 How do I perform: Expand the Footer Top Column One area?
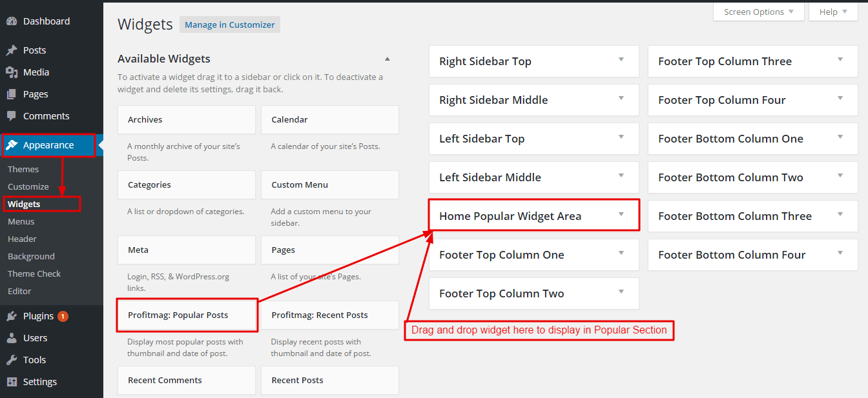(x=621, y=253)
